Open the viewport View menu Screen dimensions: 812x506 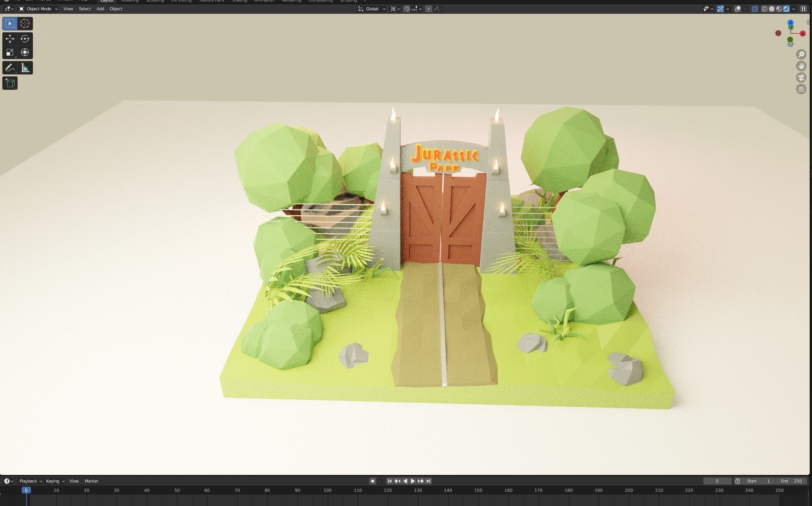pos(68,9)
